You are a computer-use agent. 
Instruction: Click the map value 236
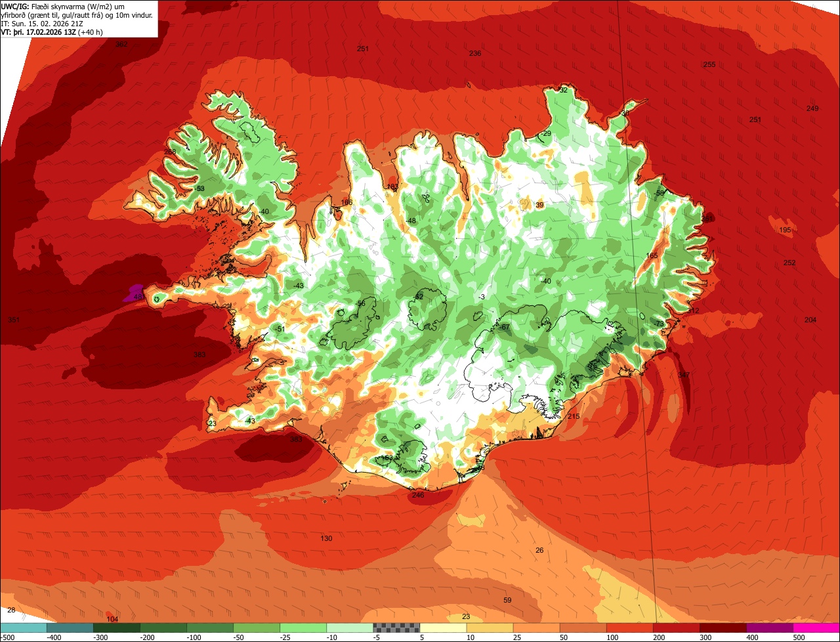(x=475, y=53)
